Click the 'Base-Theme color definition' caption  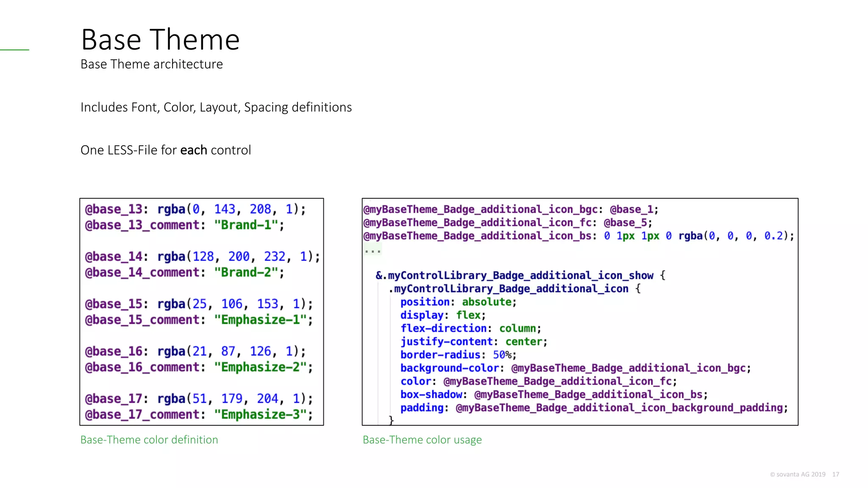[149, 440]
